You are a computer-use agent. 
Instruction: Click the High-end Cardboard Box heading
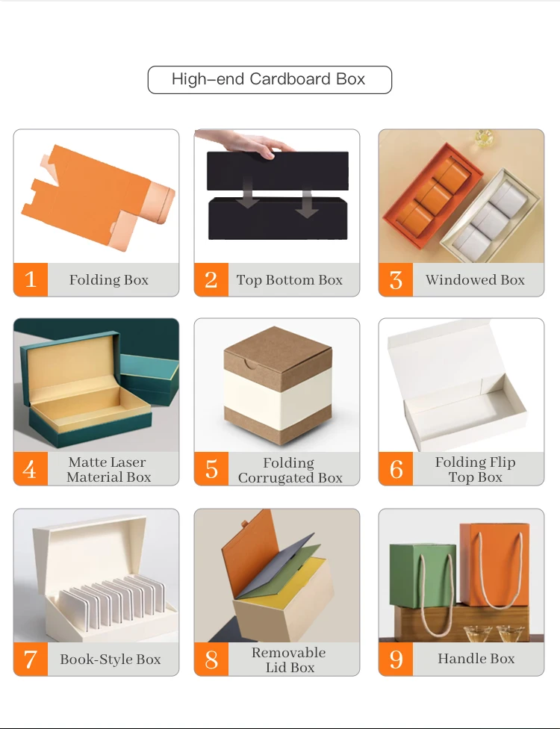click(270, 79)
